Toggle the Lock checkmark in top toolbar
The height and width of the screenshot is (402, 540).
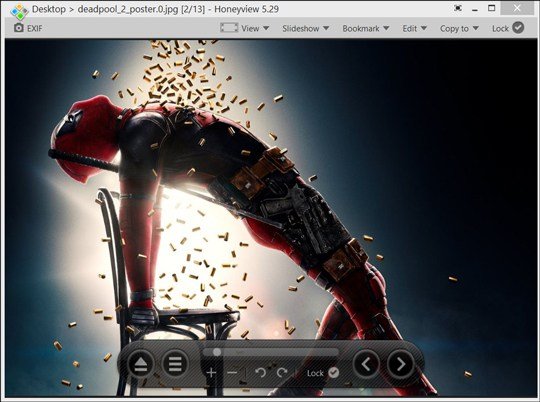(x=518, y=28)
